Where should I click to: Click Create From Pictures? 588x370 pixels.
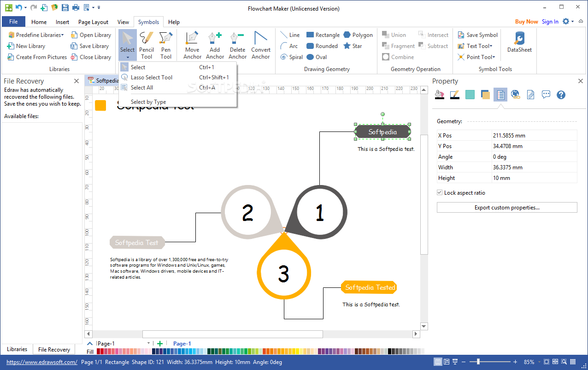(37, 57)
